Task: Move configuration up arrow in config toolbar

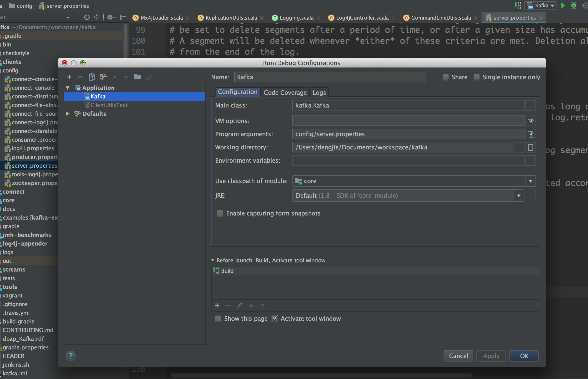Action: coord(114,77)
